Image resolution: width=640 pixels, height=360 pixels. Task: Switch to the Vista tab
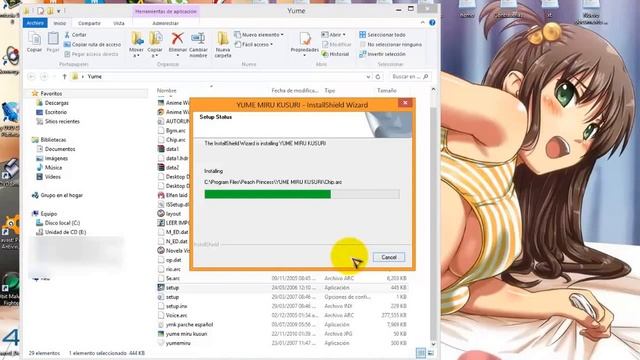(x=119, y=23)
